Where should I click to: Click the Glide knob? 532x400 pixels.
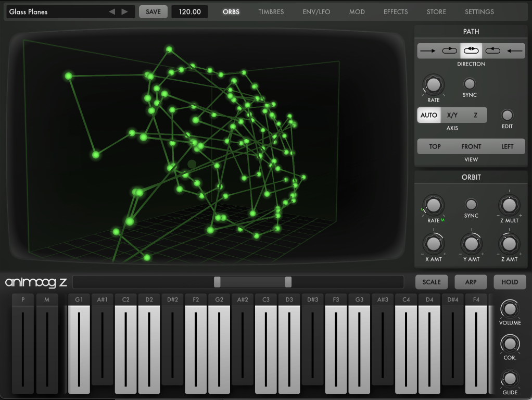pos(510,379)
